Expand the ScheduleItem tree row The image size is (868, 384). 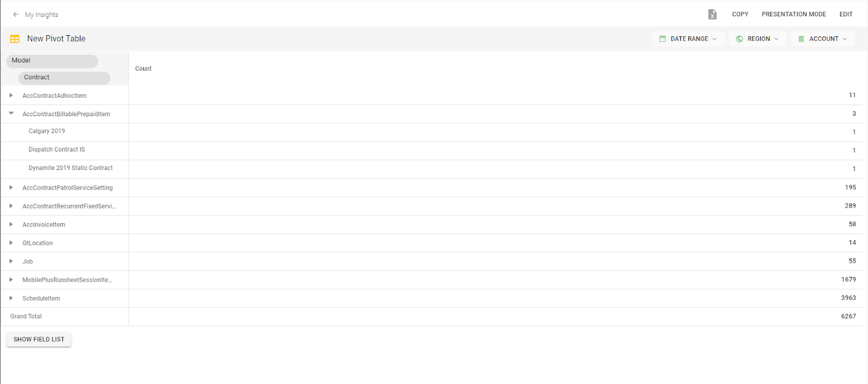click(x=11, y=298)
